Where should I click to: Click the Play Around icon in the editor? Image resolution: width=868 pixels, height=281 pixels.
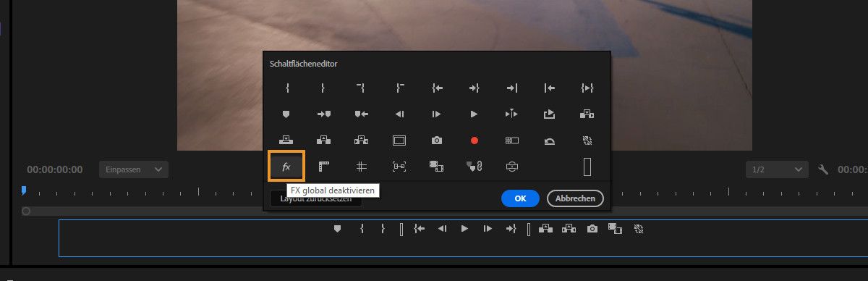click(512, 114)
